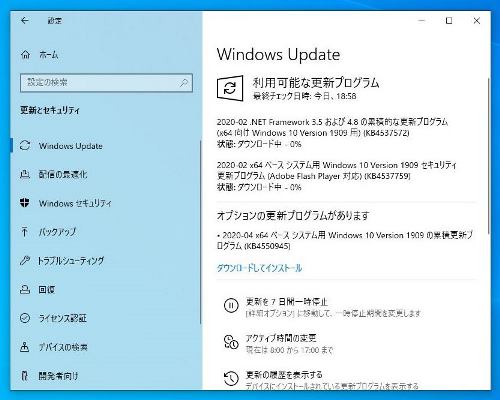Click the clock icon for アクティブ時間の変更
The image size is (500, 400).
[x=231, y=342]
